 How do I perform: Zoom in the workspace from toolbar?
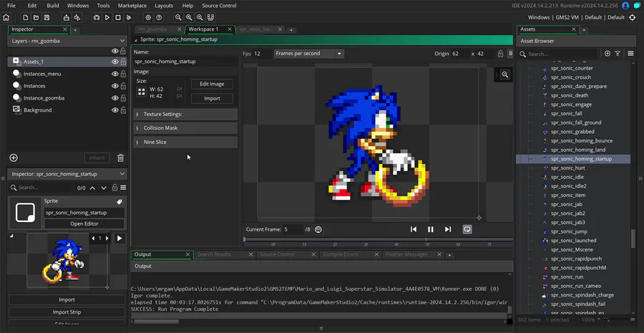click(x=200, y=18)
